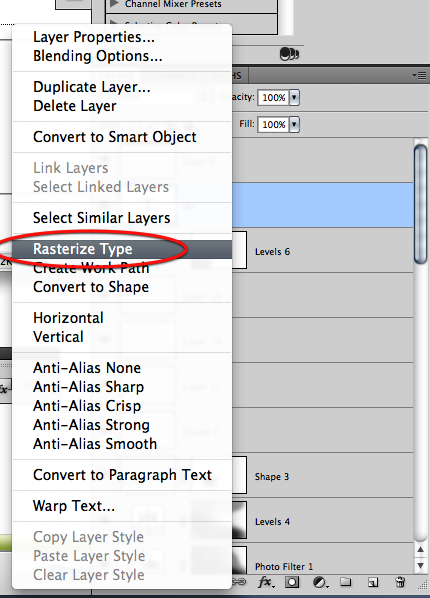The image size is (430, 598).
Task: Click the Shape 3 layer thumbnail
Action: (239, 475)
